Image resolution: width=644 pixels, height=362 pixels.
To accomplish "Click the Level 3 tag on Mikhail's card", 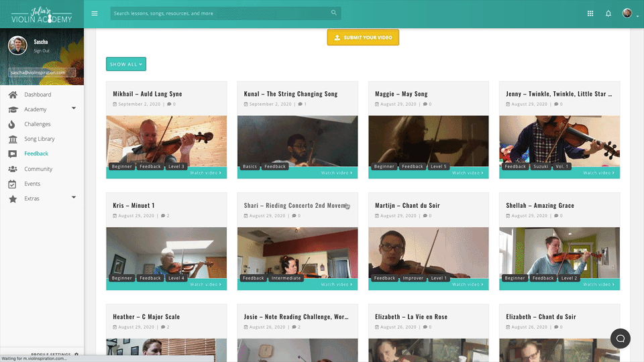I will click(176, 167).
